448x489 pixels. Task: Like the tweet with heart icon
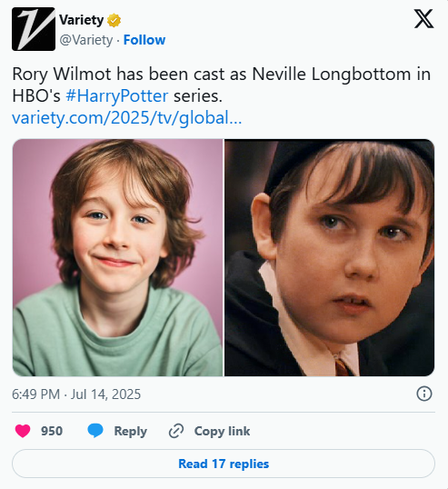23,432
